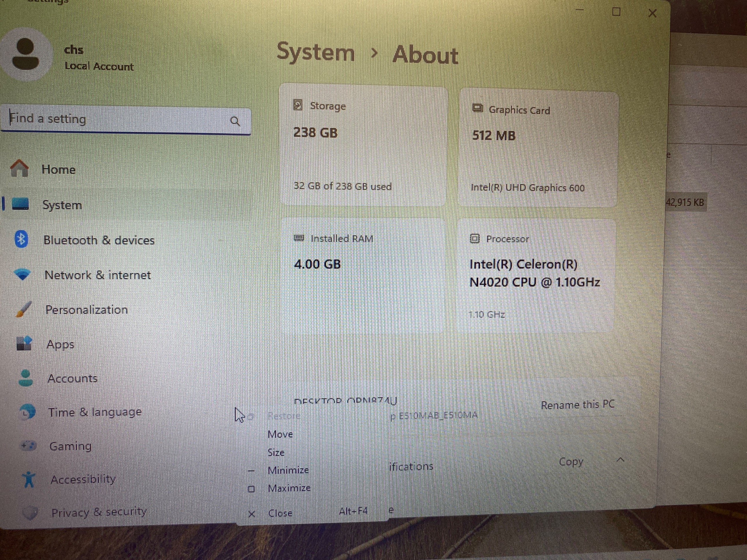This screenshot has width=747, height=560.
Task: Select the System monitor icon in sidebar
Action: [x=20, y=204]
